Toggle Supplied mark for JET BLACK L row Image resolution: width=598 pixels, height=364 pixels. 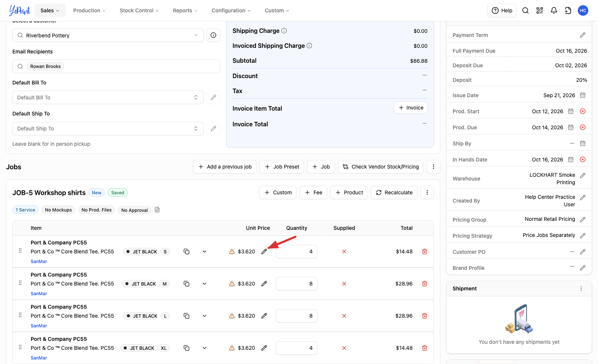[x=344, y=316]
